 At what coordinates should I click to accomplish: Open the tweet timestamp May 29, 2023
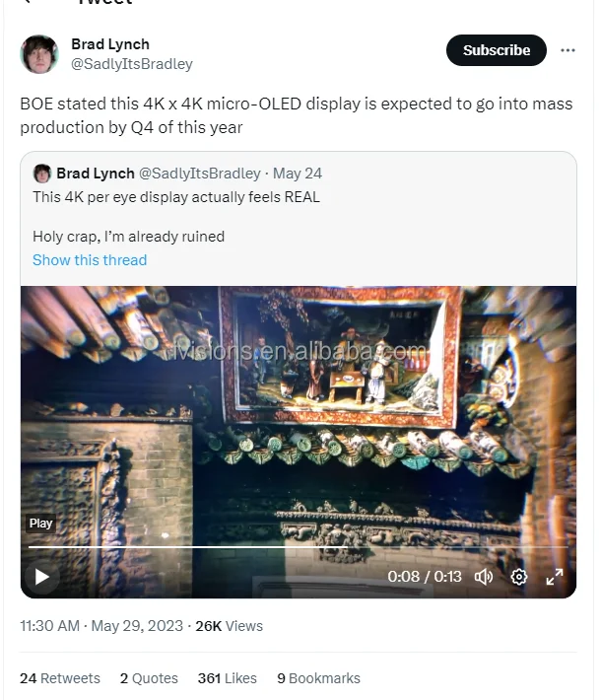tap(136, 626)
